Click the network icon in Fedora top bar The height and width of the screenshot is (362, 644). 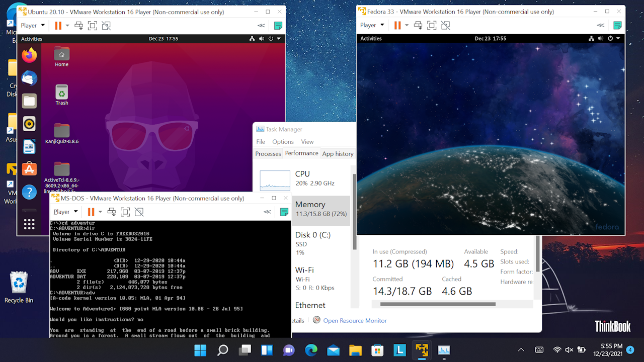tap(592, 38)
